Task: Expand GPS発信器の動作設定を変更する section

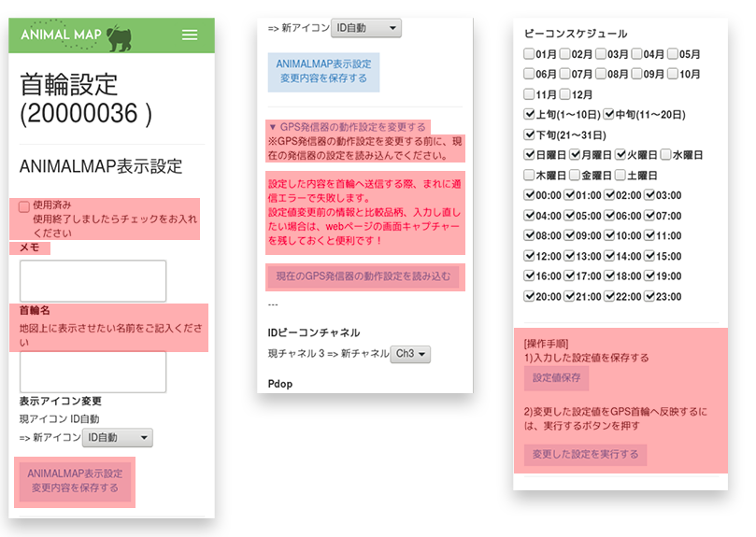Action: [348, 127]
